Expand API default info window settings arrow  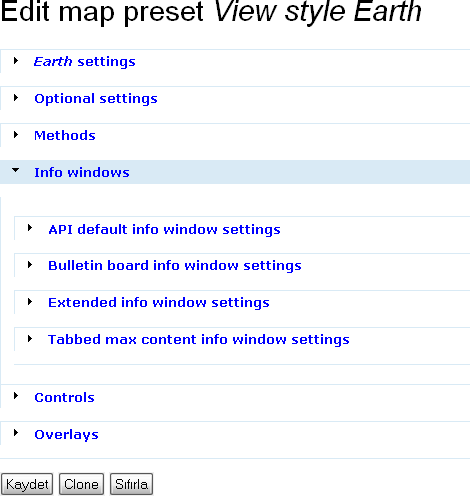pos(30,228)
